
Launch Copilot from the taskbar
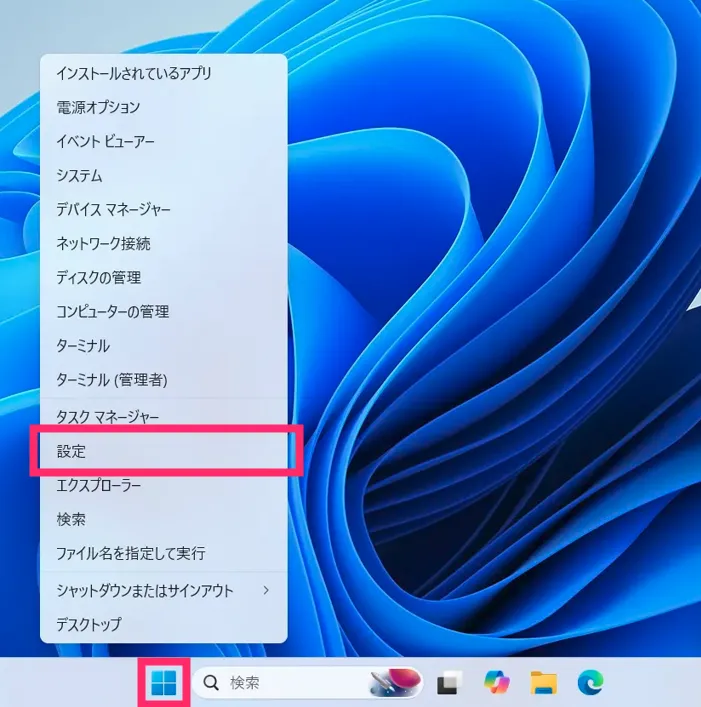(496, 683)
